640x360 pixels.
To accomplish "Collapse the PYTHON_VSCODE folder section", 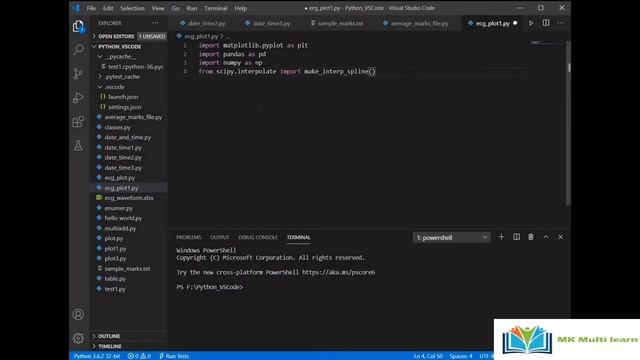I will 129,47.
